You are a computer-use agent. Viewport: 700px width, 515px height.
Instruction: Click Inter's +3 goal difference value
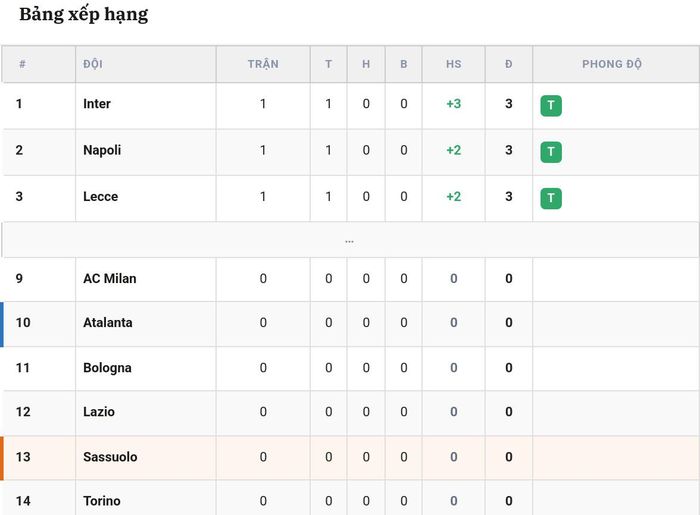tap(454, 104)
